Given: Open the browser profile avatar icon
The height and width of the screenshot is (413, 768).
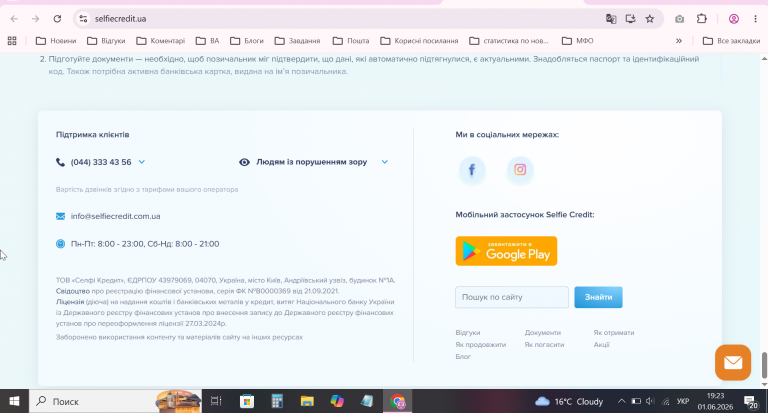Looking at the screenshot, I should [734, 19].
